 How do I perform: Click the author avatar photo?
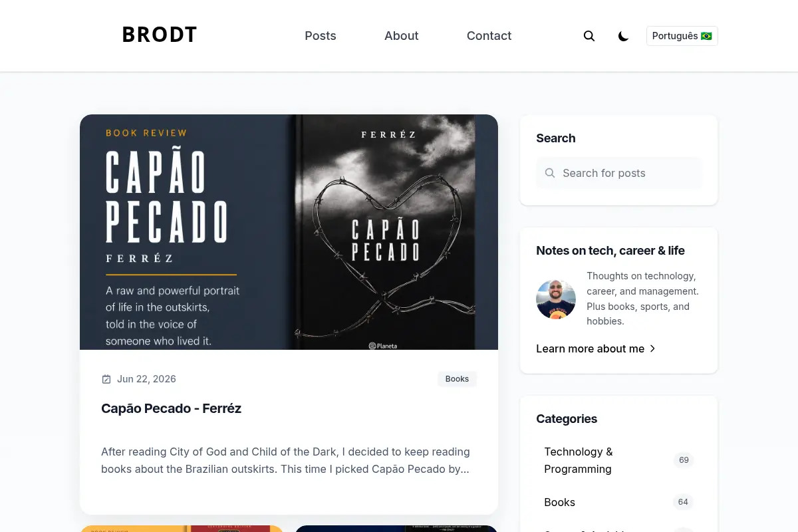tap(556, 299)
